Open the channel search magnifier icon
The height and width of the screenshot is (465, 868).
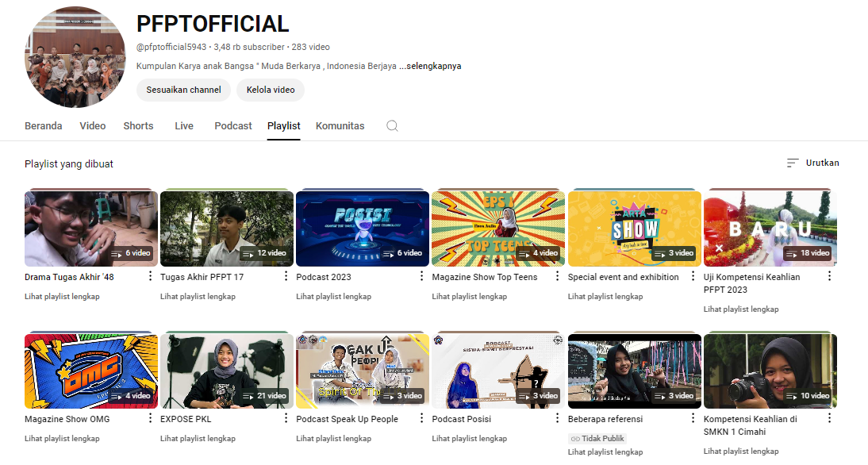[392, 125]
